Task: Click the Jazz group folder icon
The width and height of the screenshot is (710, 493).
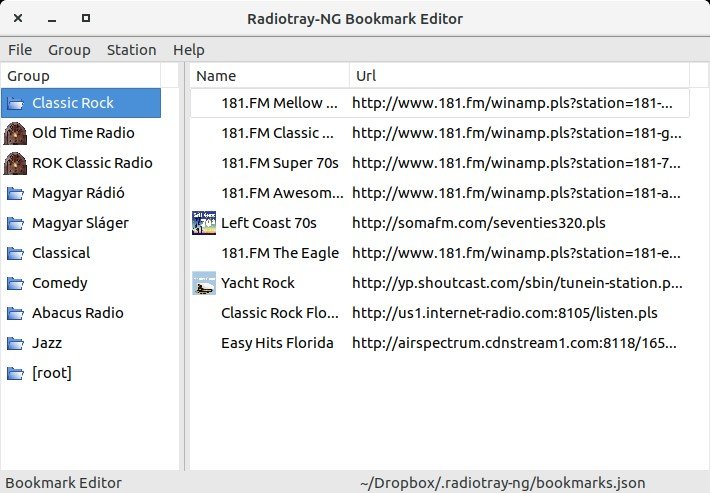Action: pos(15,343)
